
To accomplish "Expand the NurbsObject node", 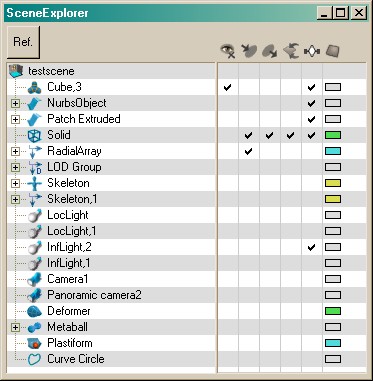I will 15,103.
